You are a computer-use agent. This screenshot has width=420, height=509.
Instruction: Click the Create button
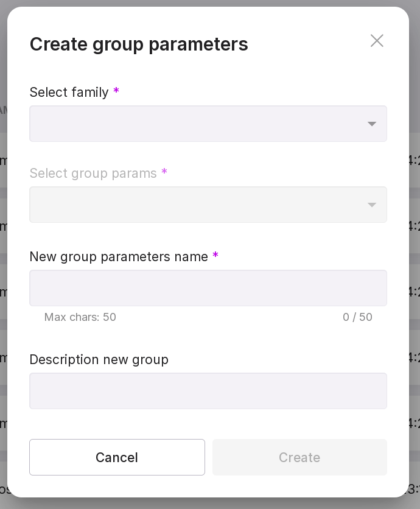[x=299, y=457]
